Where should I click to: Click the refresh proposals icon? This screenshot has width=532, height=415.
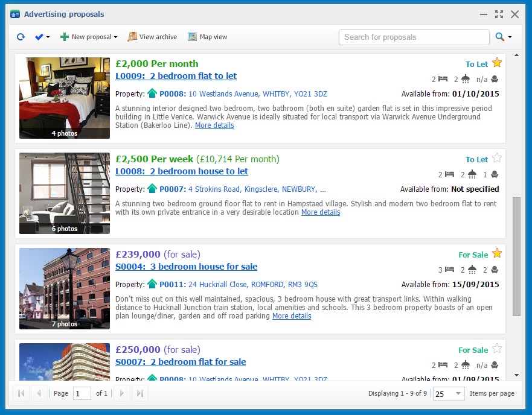(21, 37)
